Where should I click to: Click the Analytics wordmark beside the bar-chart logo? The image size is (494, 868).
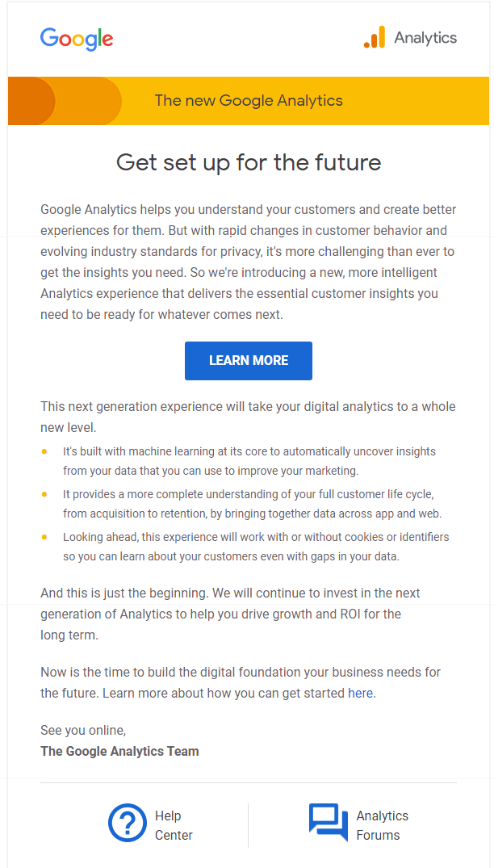point(425,38)
